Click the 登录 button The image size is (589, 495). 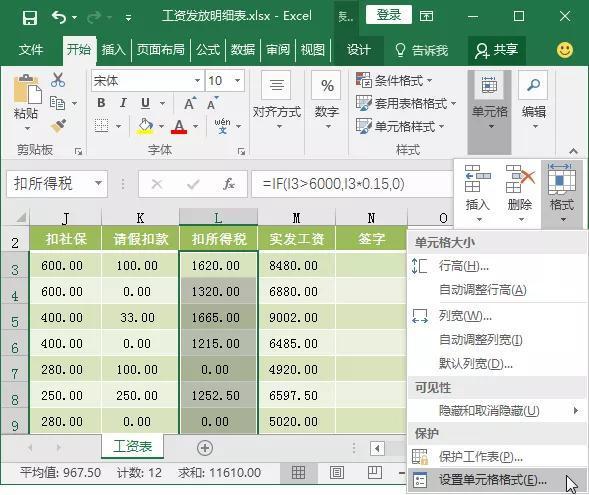pos(388,15)
